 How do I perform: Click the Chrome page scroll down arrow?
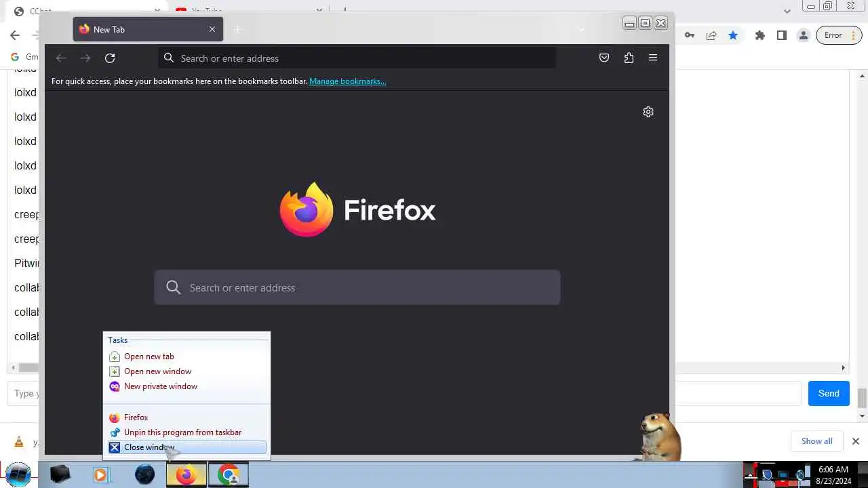pos(863,415)
